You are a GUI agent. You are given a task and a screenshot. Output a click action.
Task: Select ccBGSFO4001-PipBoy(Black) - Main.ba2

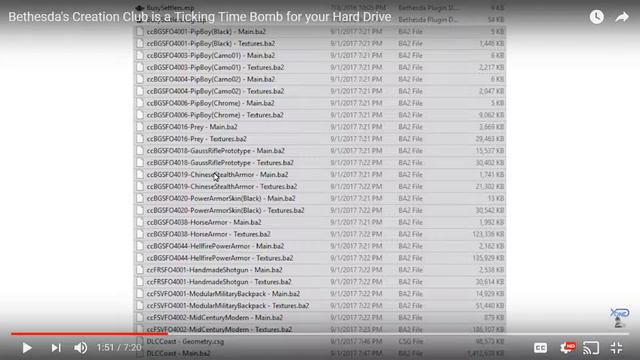206,31
